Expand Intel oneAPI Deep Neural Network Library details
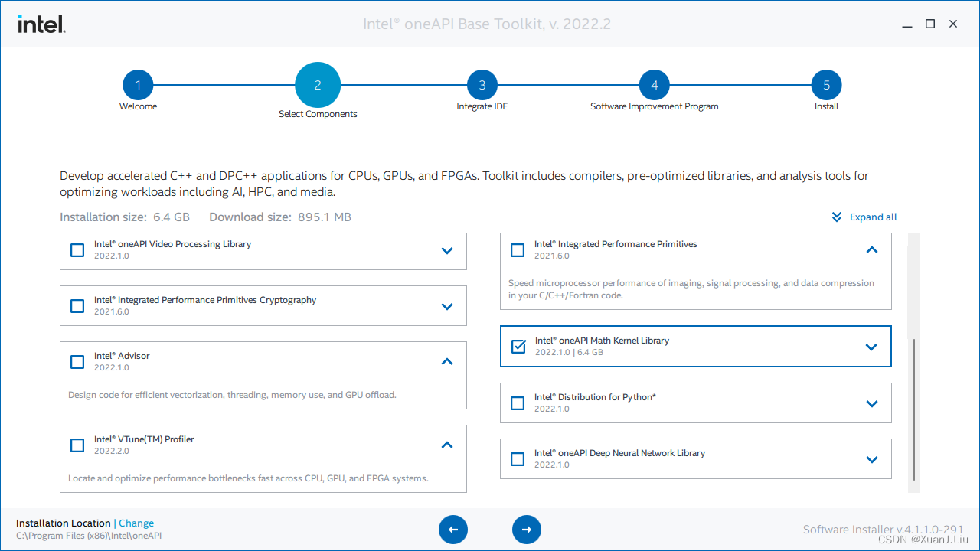The height and width of the screenshot is (551, 980). [x=871, y=458]
